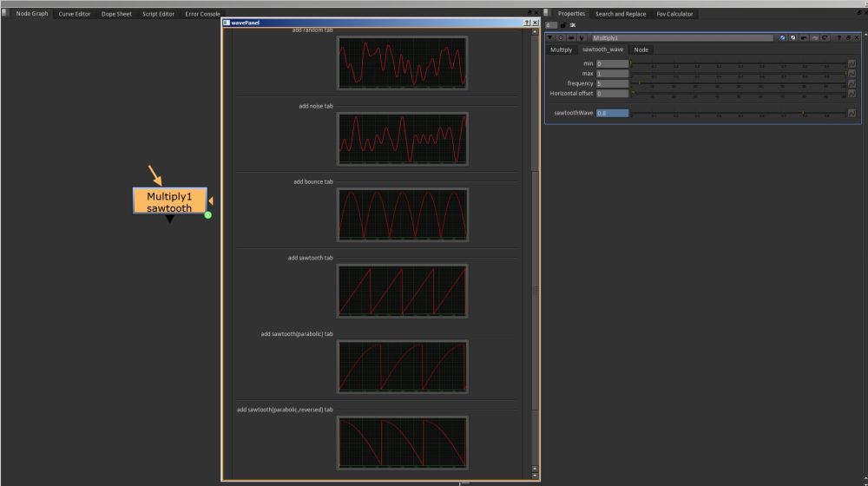Select the Node Graph tab

31,13
